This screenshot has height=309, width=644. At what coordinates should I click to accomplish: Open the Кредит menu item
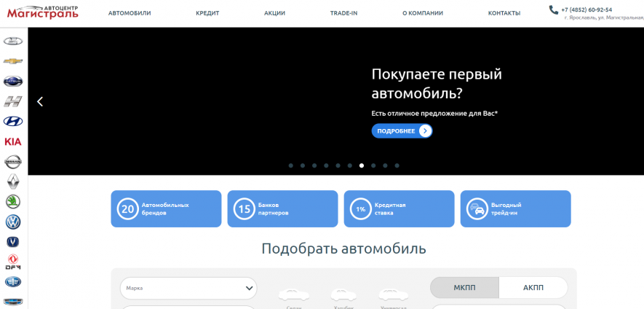click(207, 13)
